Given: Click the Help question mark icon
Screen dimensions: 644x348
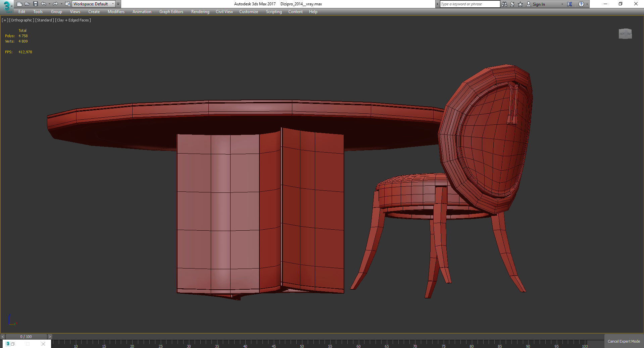Looking at the screenshot, I should [x=581, y=4].
